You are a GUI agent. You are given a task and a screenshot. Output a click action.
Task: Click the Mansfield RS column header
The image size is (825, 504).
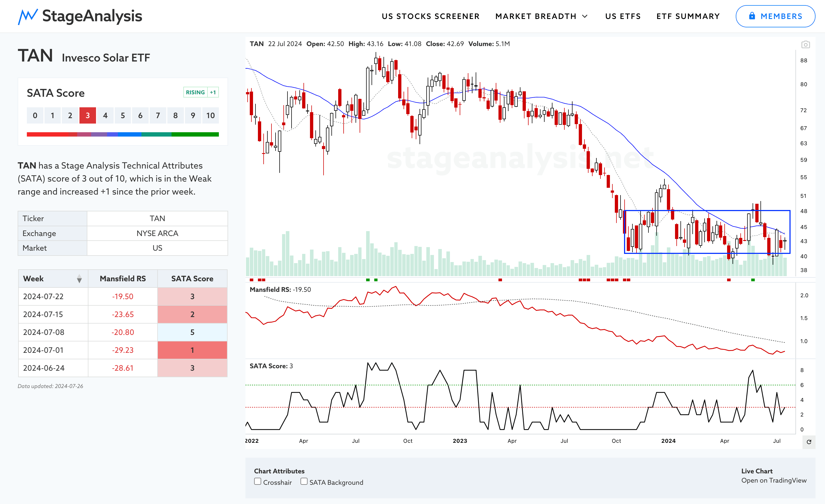(x=123, y=279)
